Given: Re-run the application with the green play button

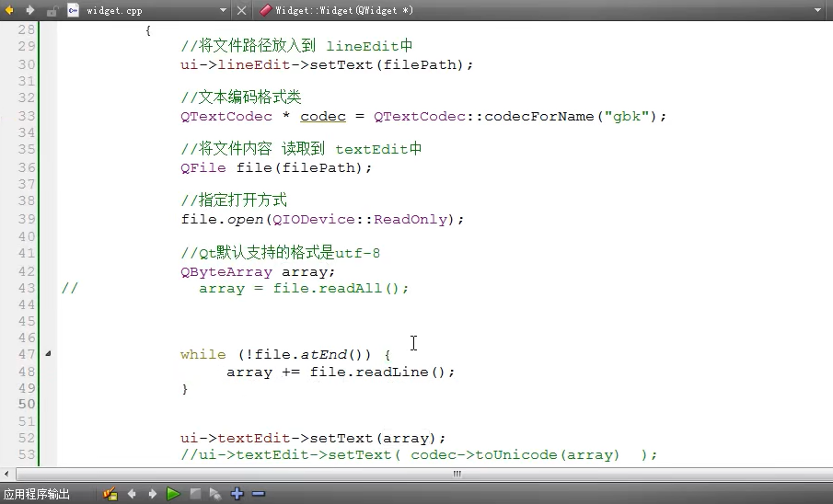Looking at the screenshot, I should (x=173, y=494).
